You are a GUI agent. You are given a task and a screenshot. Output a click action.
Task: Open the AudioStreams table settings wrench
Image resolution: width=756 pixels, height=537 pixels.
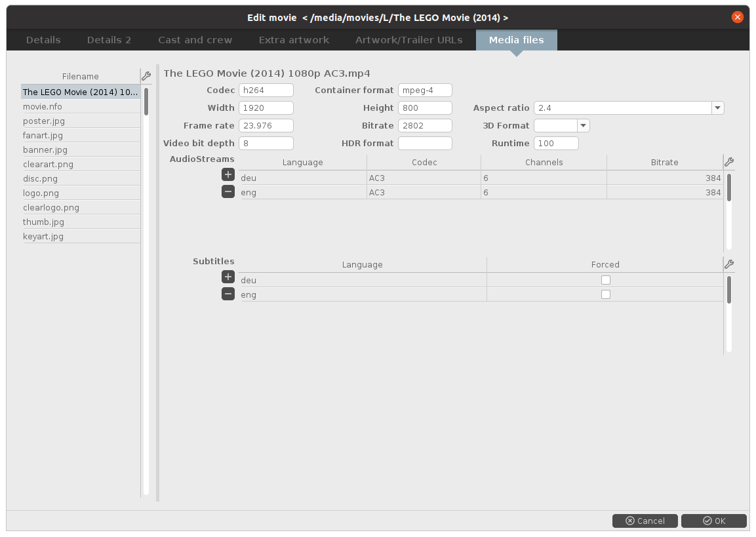[728, 162]
